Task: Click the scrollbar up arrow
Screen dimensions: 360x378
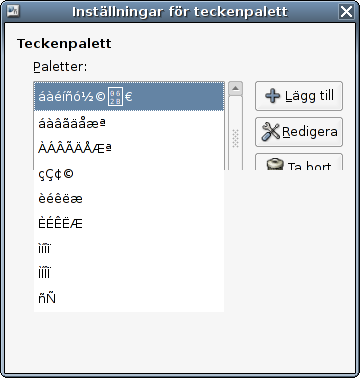Action: pyautogui.click(x=235, y=88)
